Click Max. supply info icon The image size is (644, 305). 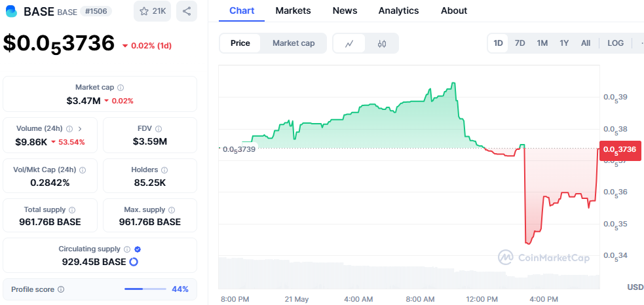click(172, 209)
